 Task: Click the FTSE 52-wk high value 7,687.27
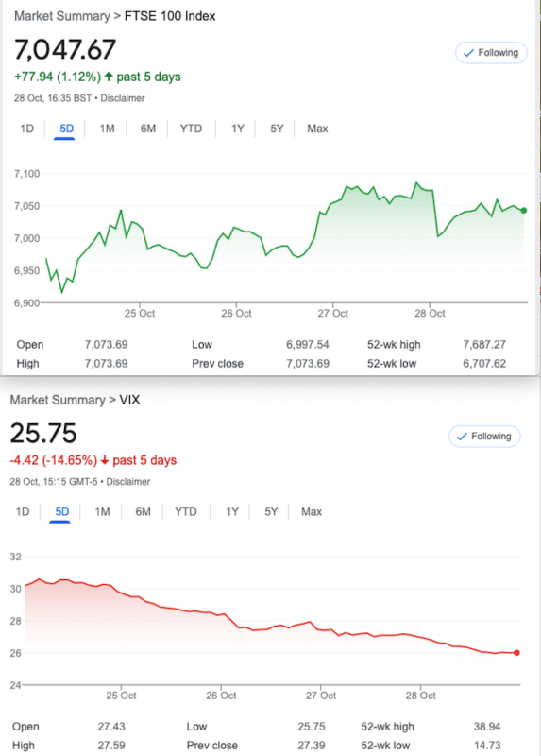pos(484,345)
